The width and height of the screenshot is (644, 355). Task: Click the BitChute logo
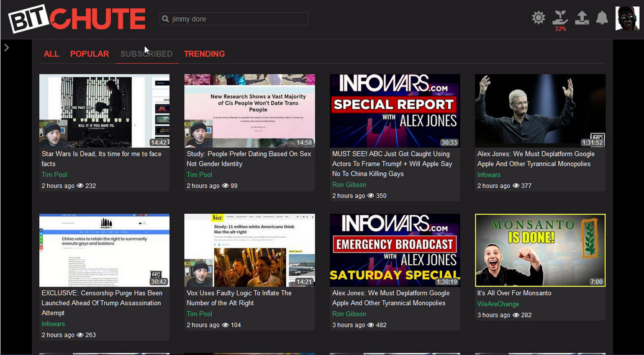(76, 19)
